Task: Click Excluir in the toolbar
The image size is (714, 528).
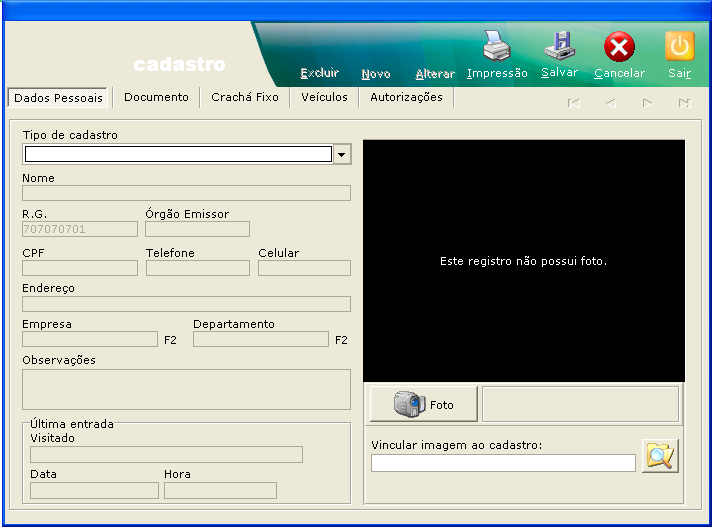Action: tap(320, 73)
